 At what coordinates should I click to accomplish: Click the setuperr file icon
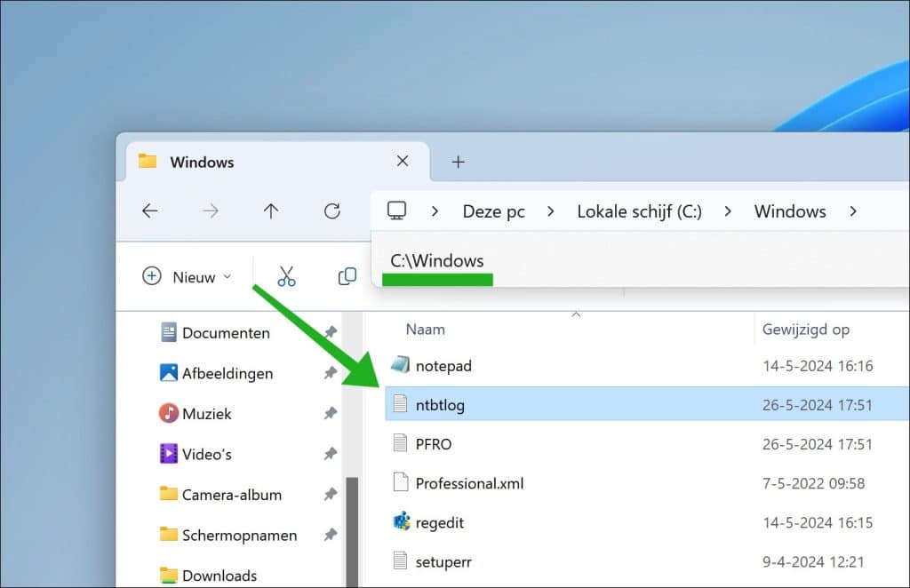[400, 560]
